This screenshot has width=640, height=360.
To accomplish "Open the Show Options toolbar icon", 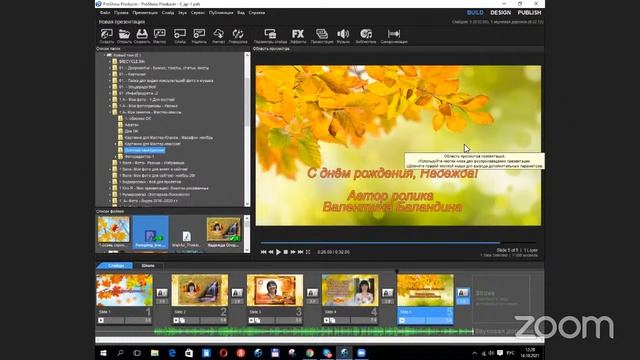I will (322, 34).
